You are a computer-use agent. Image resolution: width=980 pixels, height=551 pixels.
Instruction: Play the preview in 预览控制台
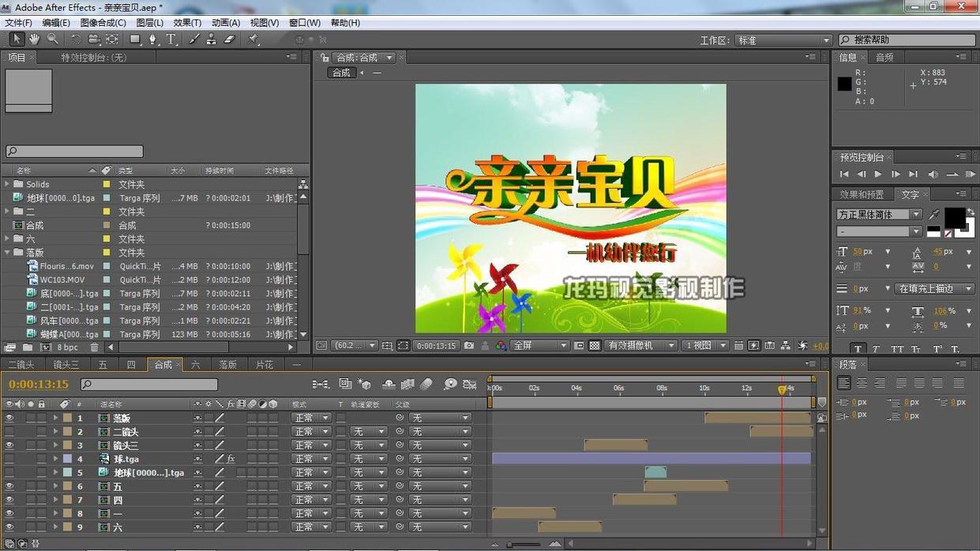click(x=878, y=174)
